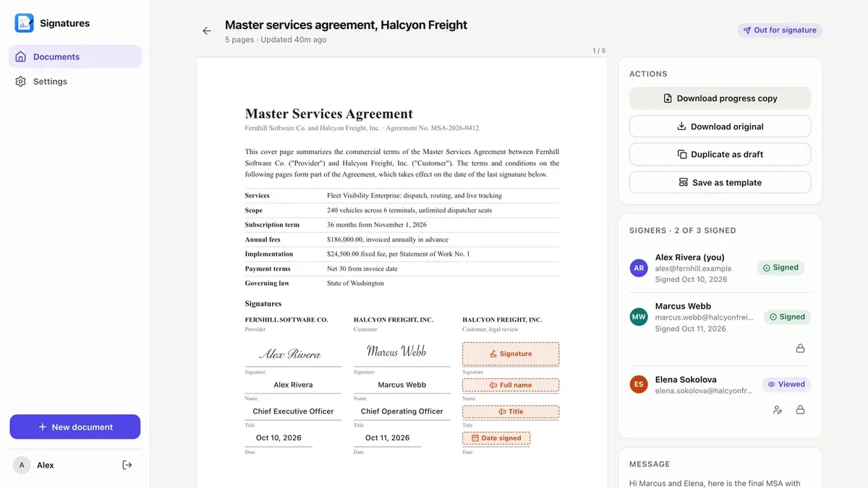Log out using the icon beside Alex
The image size is (868, 488).
click(x=127, y=465)
